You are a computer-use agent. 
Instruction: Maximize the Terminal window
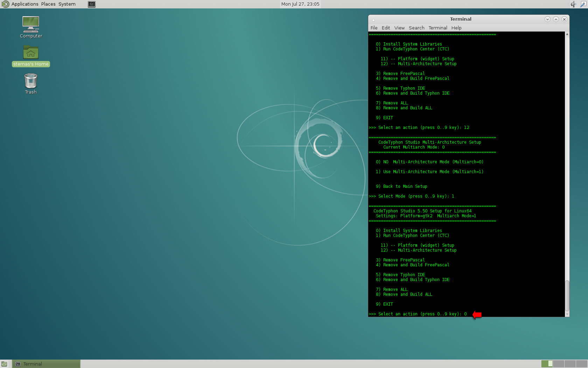coord(556,19)
